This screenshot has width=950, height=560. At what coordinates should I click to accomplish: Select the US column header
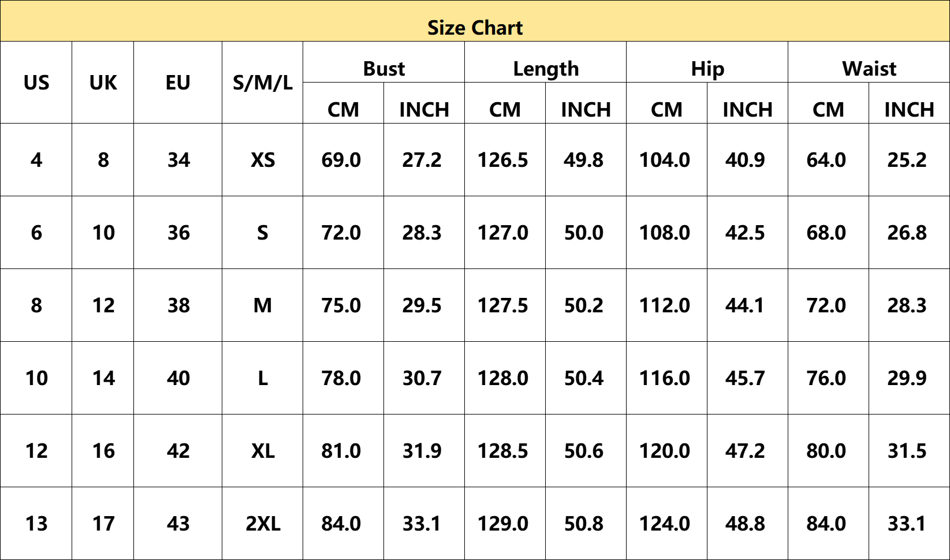36,83
